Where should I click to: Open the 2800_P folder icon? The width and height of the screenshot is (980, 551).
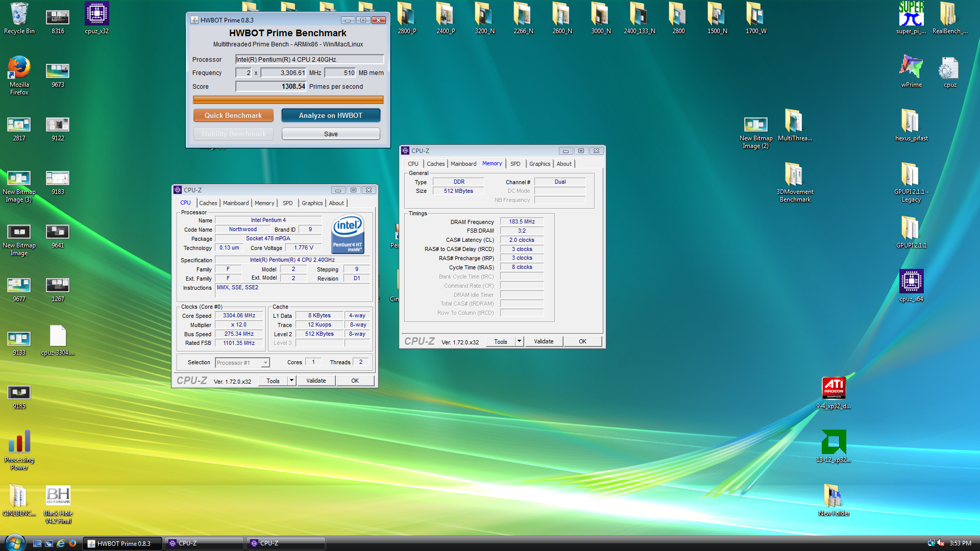(407, 18)
